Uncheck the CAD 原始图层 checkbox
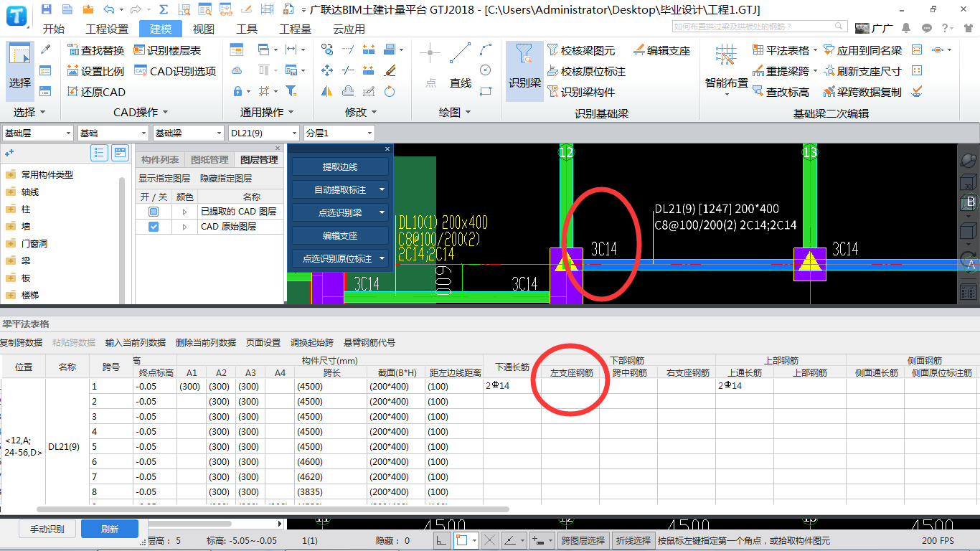This screenshot has width=980, height=551. [154, 227]
